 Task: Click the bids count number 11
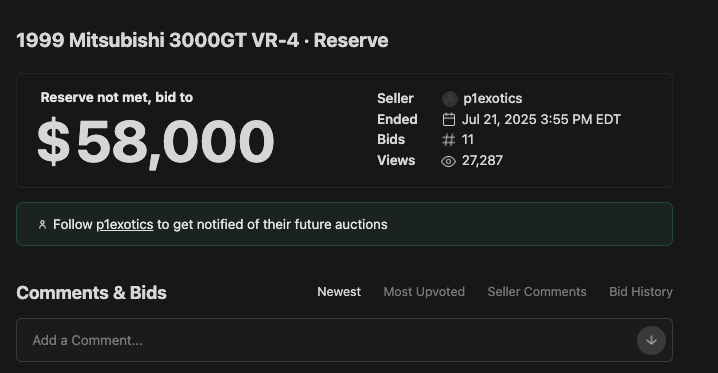pos(468,140)
